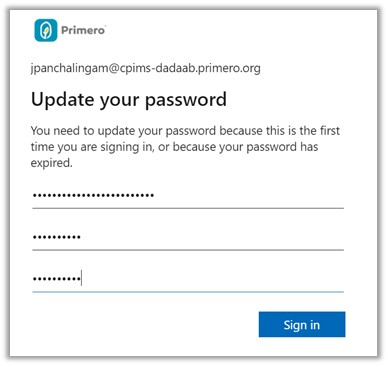This screenshot has height=367, width=389.
Task: Click the masked dots in the middle password field
Action: [57, 237]
